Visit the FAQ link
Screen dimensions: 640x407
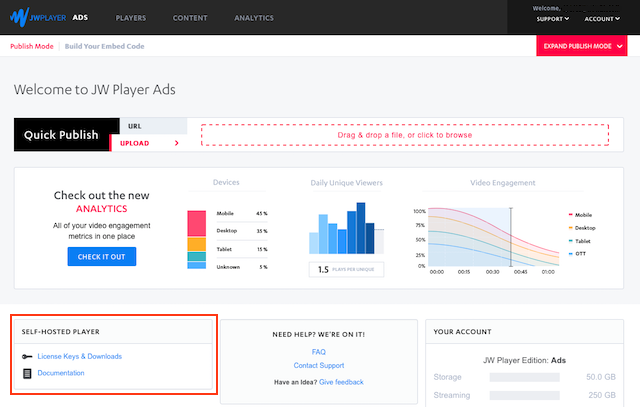click(x=318, y=352)
